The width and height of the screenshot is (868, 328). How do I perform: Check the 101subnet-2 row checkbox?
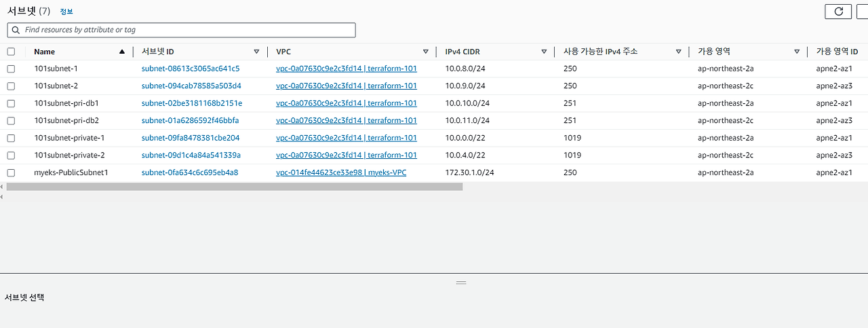pos(11,86)
